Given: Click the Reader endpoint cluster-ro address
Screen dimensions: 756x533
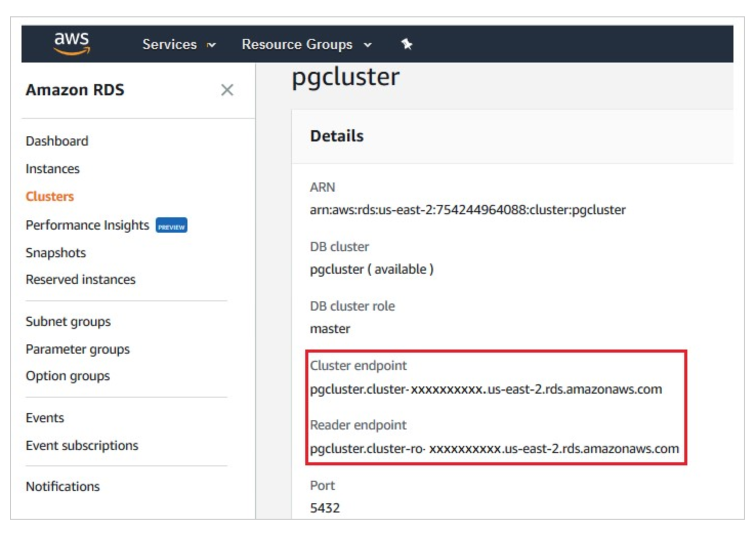Looking at the screenshot, I should pos(494,449).
